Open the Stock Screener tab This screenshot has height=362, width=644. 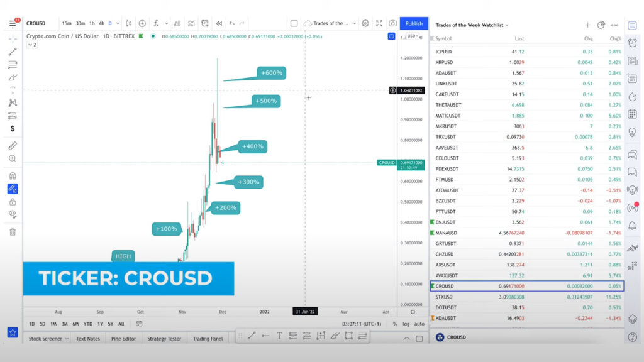(45, 339)
